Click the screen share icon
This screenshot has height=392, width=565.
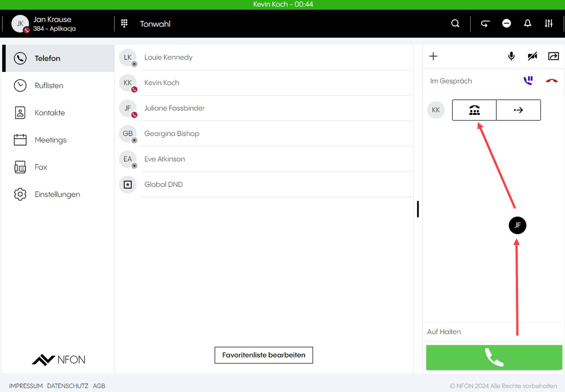coord(553,56)
